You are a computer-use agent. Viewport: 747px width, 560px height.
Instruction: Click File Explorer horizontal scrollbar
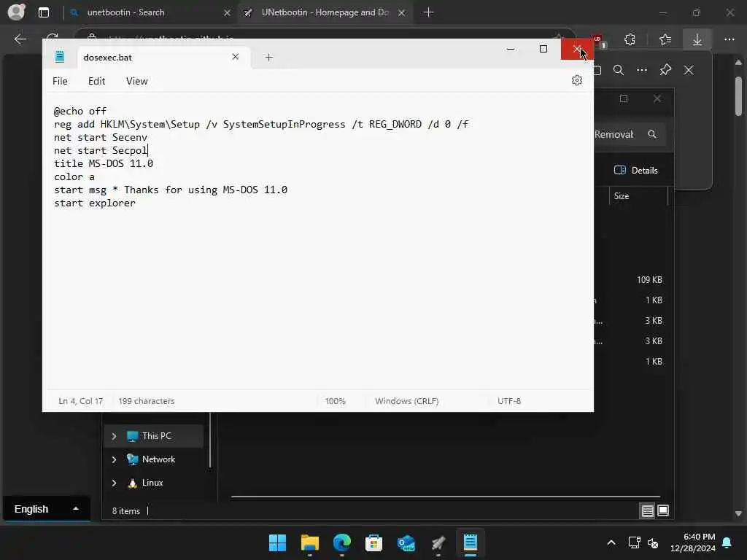coord(446,497)
